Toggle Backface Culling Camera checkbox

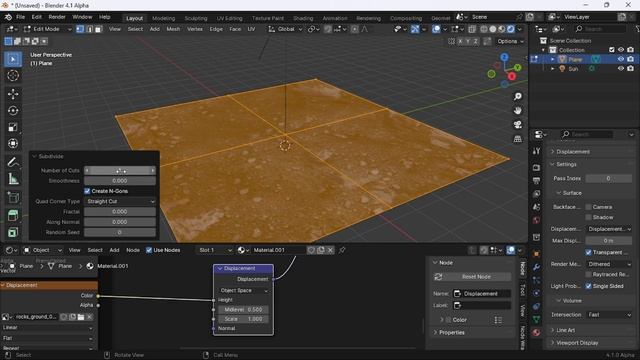coord(589,207)
